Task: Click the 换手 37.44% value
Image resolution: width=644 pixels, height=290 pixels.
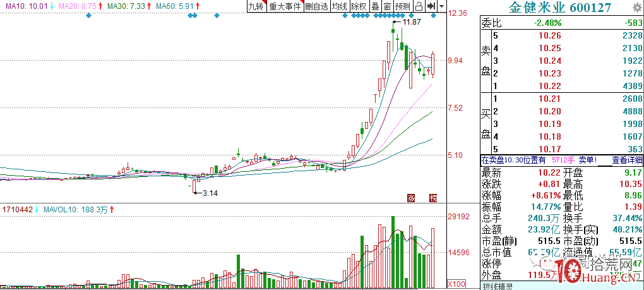Action: 629,218
